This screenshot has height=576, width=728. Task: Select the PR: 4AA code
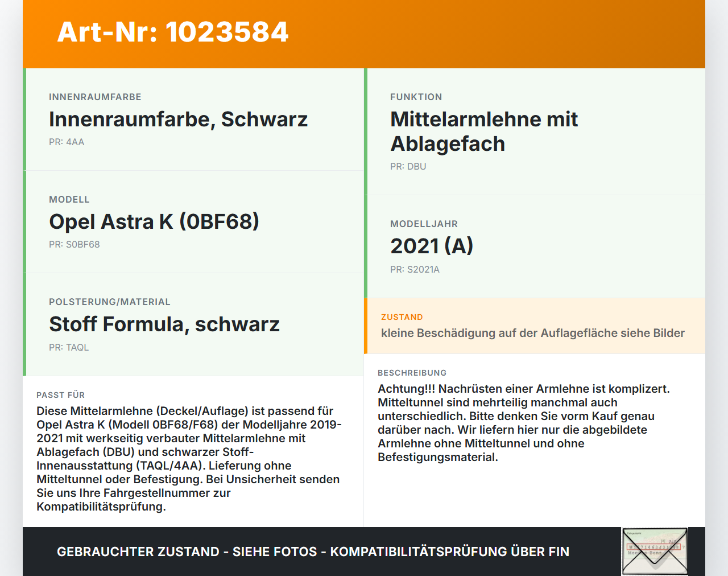coord(67,142)
